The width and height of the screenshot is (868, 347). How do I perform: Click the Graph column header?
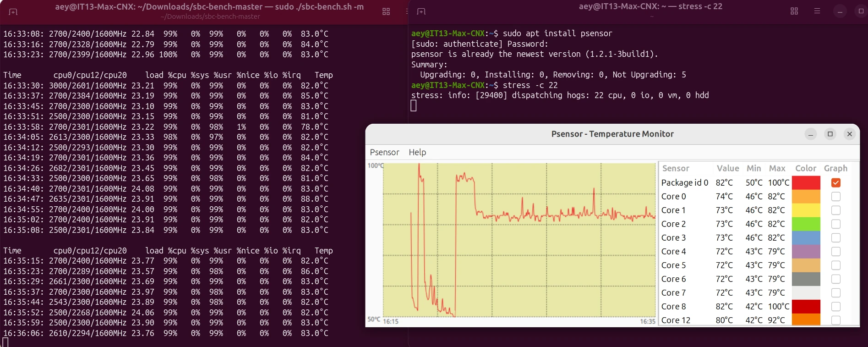[835, 168]
